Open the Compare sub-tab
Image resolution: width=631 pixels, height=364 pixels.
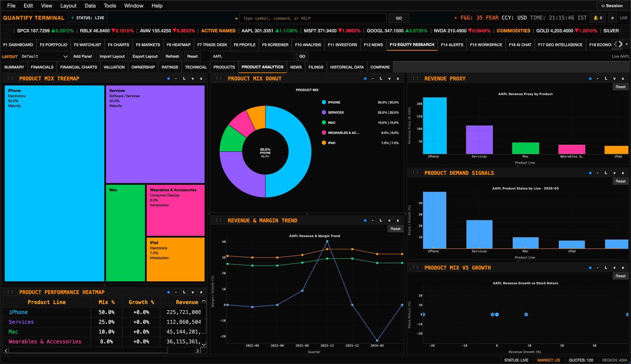[380, 67]
